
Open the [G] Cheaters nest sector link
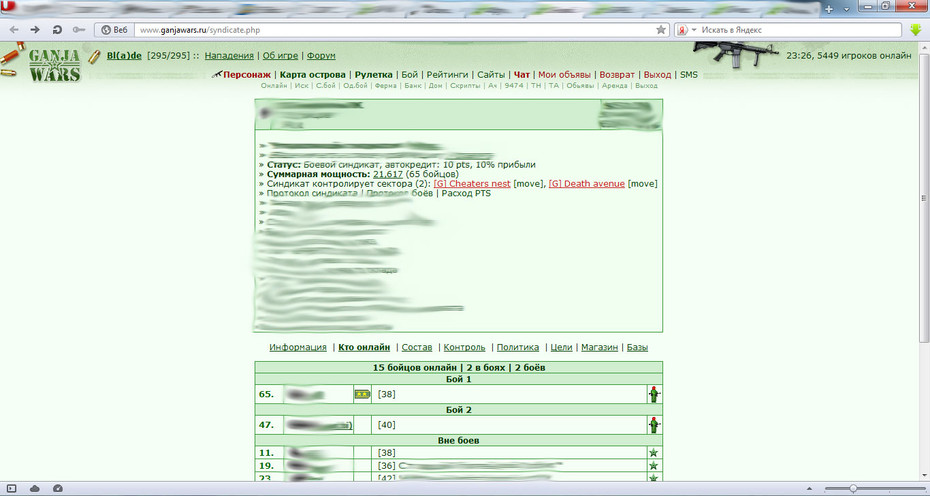click(472, 184)
